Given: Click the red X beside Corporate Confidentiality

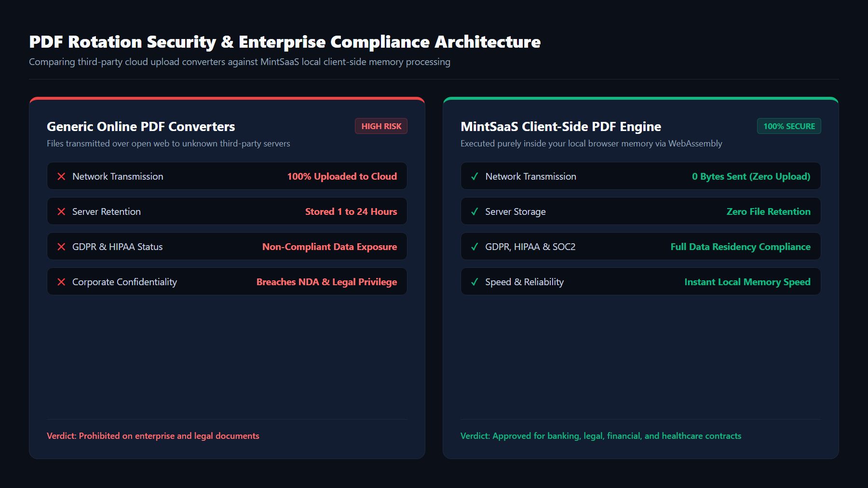Looking at the screenshot, I should pos(61,282).
